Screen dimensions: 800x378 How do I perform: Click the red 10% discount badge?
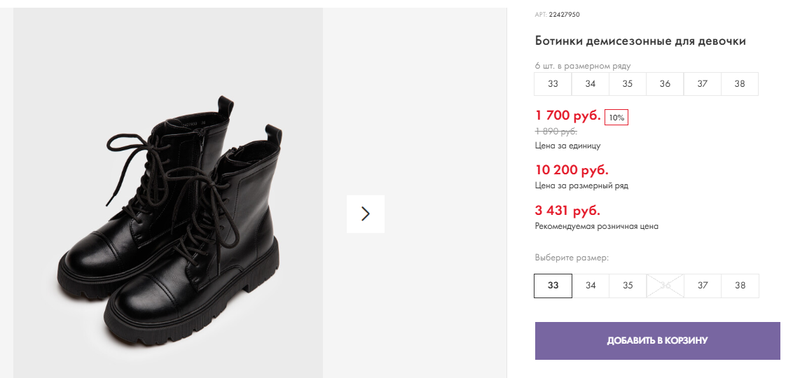[616, 117]
